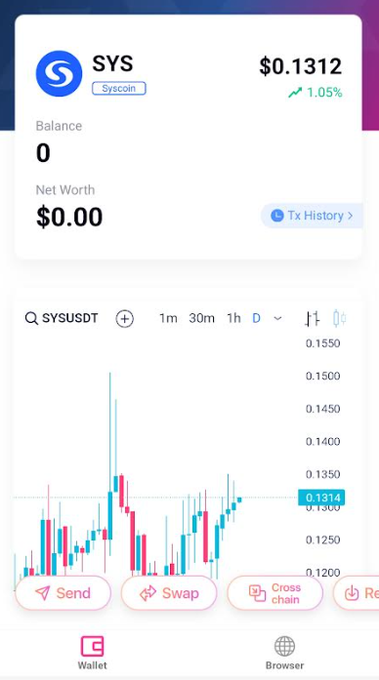The image size is (379, 680).
Task: Select the 1h chart interval
Action: [x=234, y=318]
